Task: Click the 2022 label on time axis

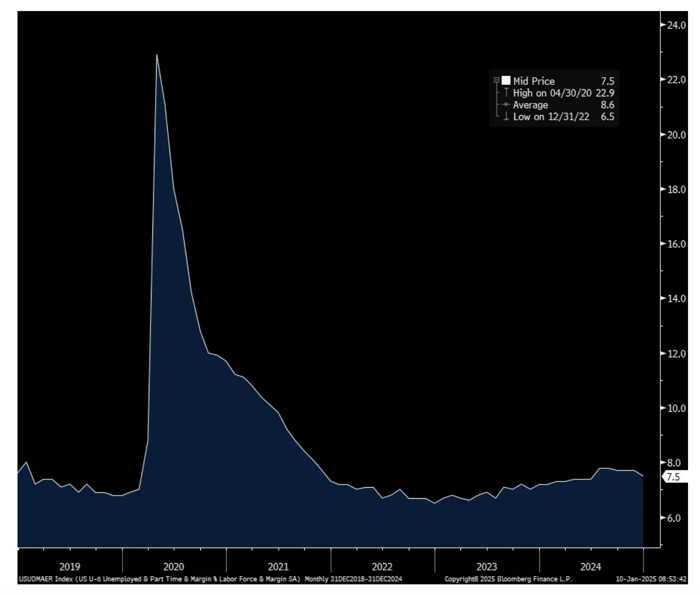Action: 382,566
